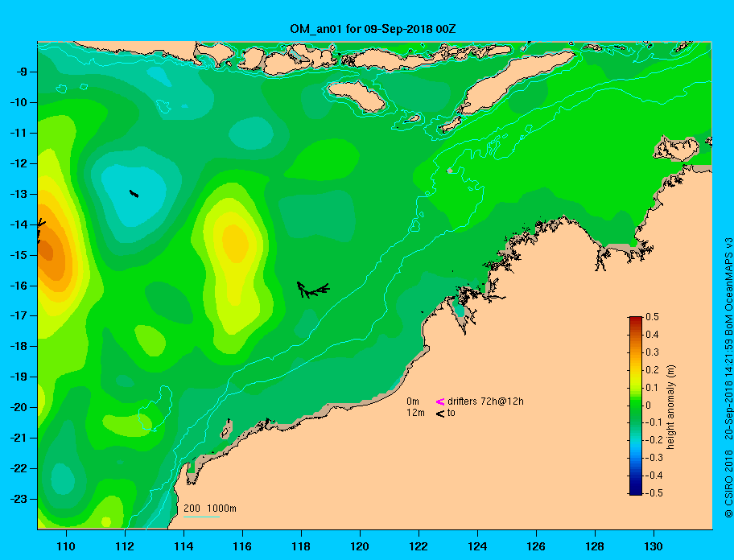This screenshot has height=560, width=734.
Task: Click the '130' longitude axis label
Action: point(654,546)
